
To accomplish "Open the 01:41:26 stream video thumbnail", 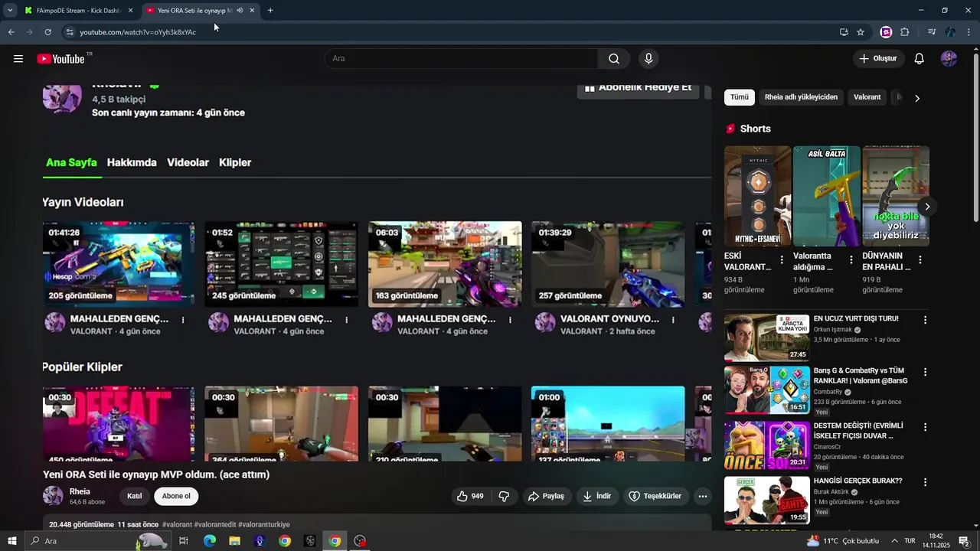I will click(x=119, y=264).
